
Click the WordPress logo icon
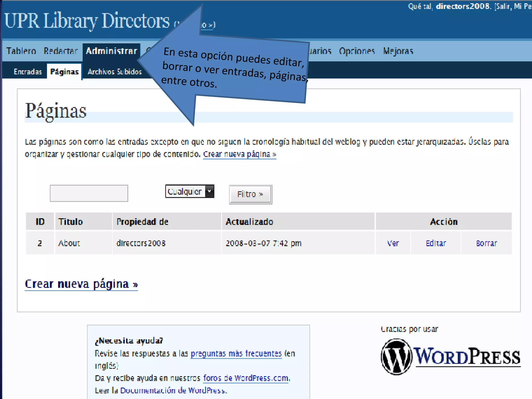396,356
